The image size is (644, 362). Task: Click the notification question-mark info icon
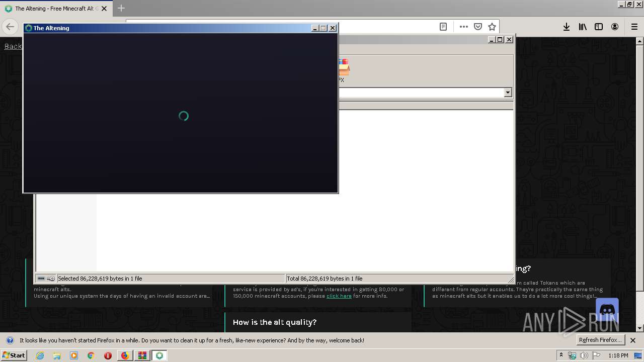pos(10,340)
